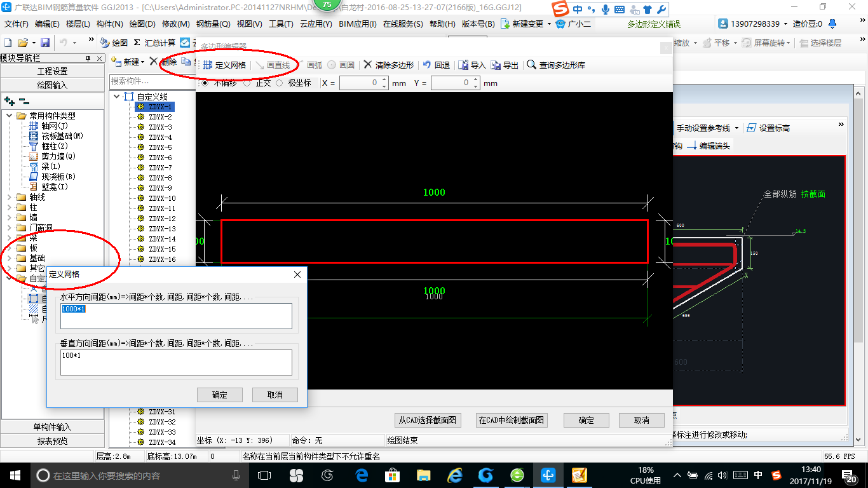Image resolution: width=868 pixels, height=488 pixels.
Task: Click the 搜索构件 search box
Action: tap(151, 81)
